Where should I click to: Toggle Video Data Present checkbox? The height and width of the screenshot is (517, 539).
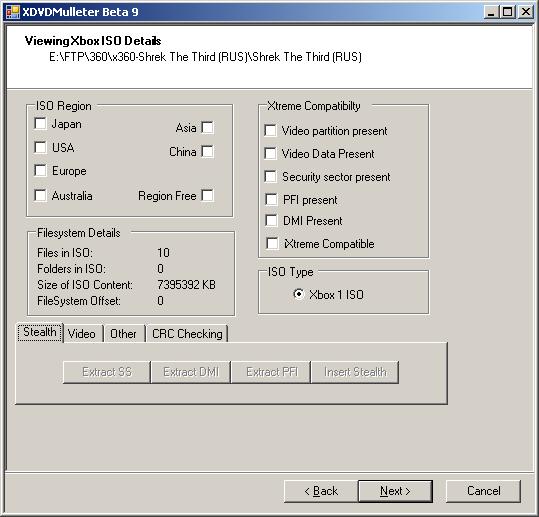(271, 153)
